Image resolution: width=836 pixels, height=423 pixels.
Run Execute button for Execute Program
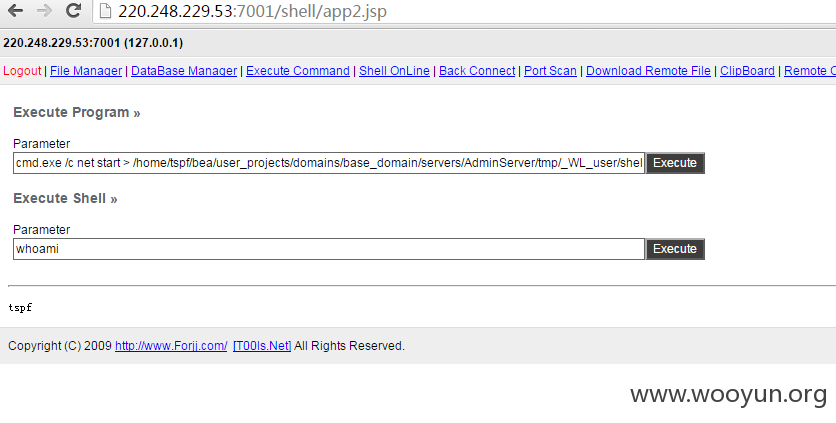click(x=675, y=163)
